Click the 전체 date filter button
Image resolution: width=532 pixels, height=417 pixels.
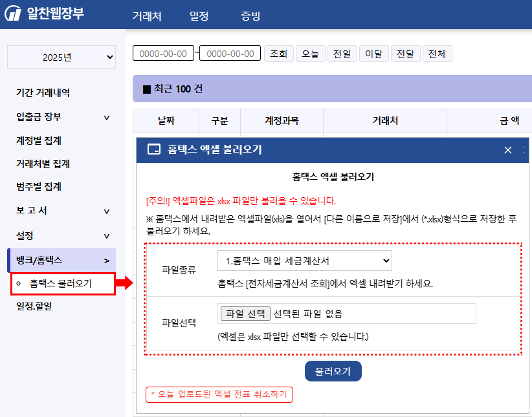click(437, 54)
